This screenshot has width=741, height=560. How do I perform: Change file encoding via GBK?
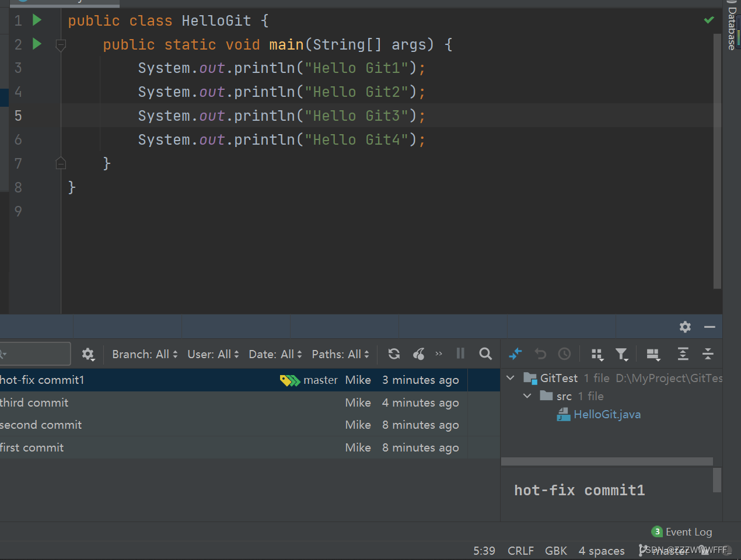[556, 551]
